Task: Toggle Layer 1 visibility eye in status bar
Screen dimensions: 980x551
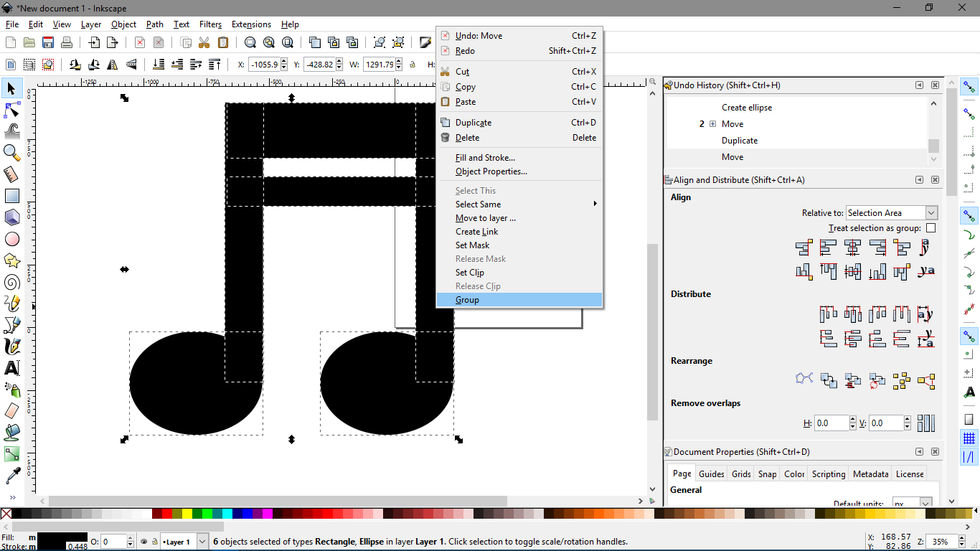Action: point(144,542)
